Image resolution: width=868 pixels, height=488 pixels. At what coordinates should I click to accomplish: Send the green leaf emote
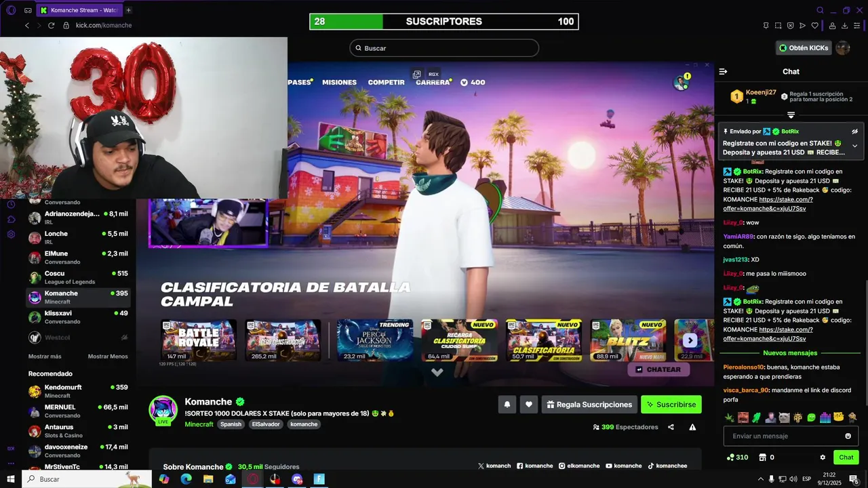(x=730, y=418)
